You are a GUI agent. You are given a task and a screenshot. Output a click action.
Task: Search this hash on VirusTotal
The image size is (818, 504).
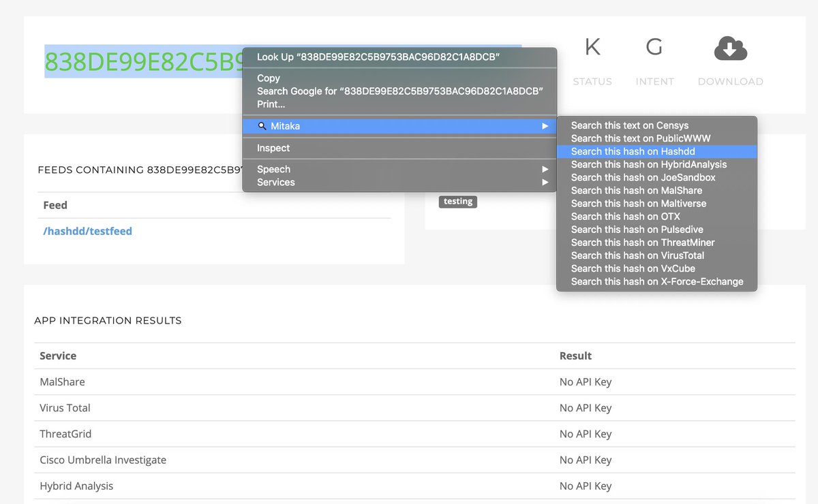tap(656, 255)
